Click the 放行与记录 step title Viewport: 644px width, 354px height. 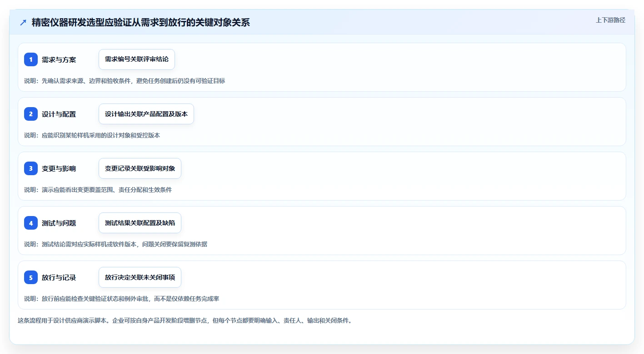pos(59,277)
